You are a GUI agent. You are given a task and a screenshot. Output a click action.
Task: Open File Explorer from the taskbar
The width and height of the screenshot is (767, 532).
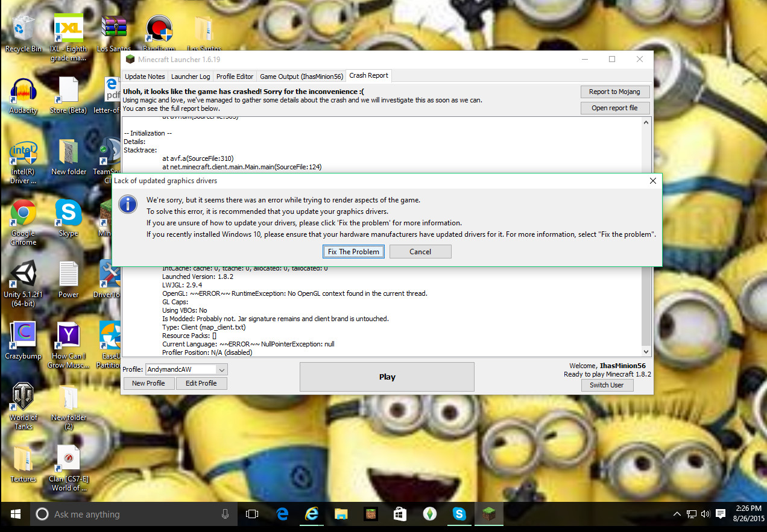pyautogui.click(x=341, y=514)
